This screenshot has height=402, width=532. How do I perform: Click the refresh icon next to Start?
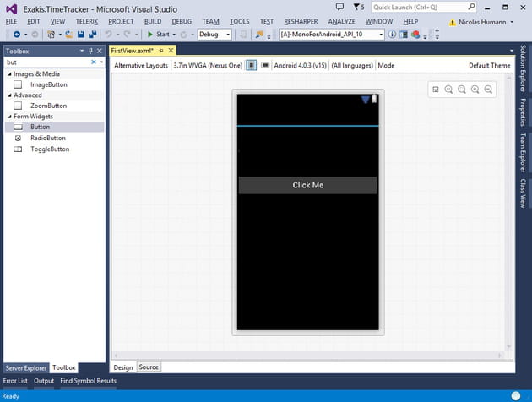(183, 35)
